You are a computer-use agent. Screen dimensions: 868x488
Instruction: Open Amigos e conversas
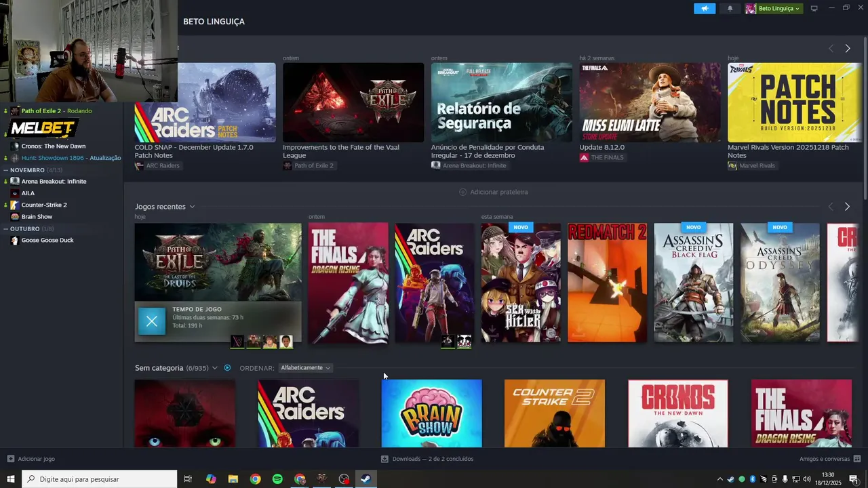coord(829,459)
